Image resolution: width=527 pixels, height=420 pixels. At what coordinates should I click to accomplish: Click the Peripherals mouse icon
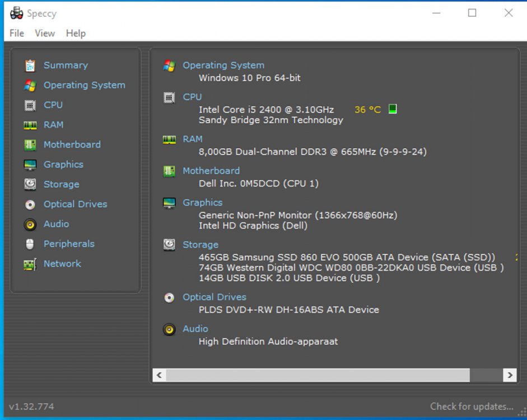click(x=31, y=244)
